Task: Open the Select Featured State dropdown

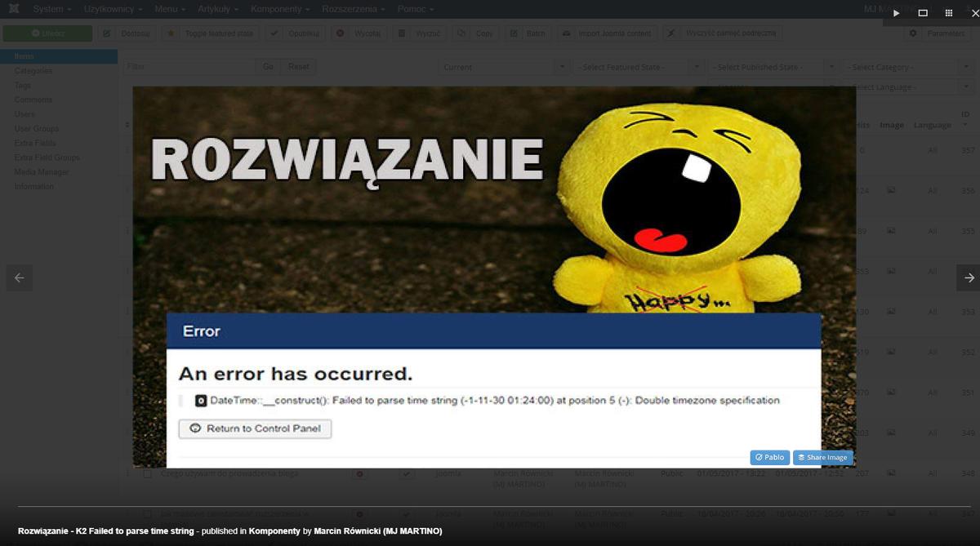Action: (x=638, y=67)
